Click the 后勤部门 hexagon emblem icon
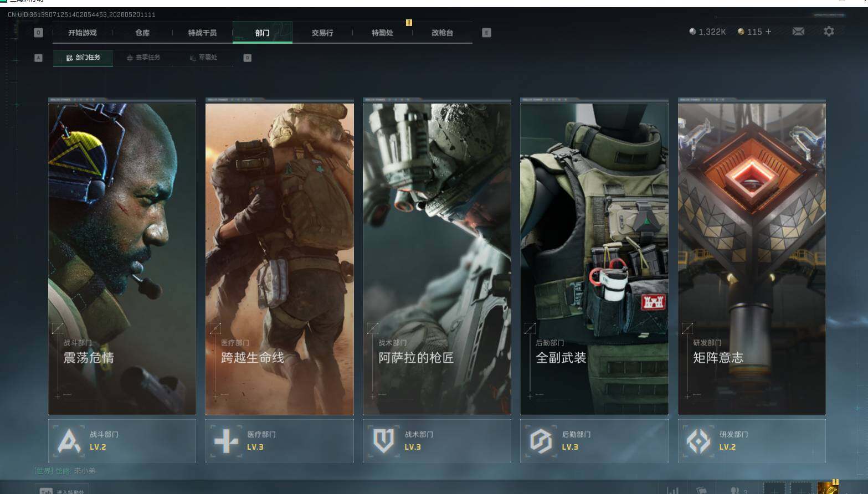The height and width of the screenshot is (494, 868). [x=541, y=441]
